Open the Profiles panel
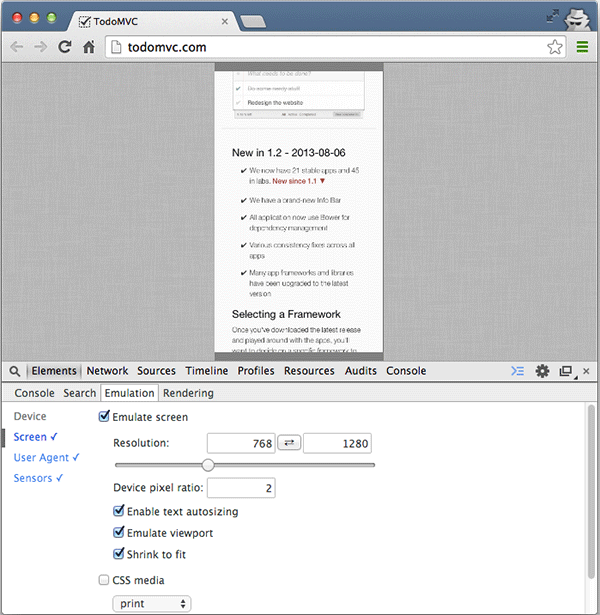Viewport: 600px width, 615px height. point(256,371)
